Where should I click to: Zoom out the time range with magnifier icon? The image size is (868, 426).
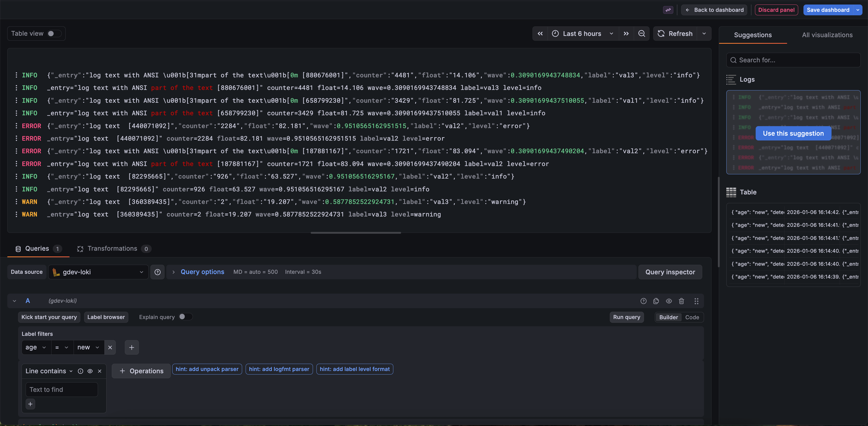641,33
